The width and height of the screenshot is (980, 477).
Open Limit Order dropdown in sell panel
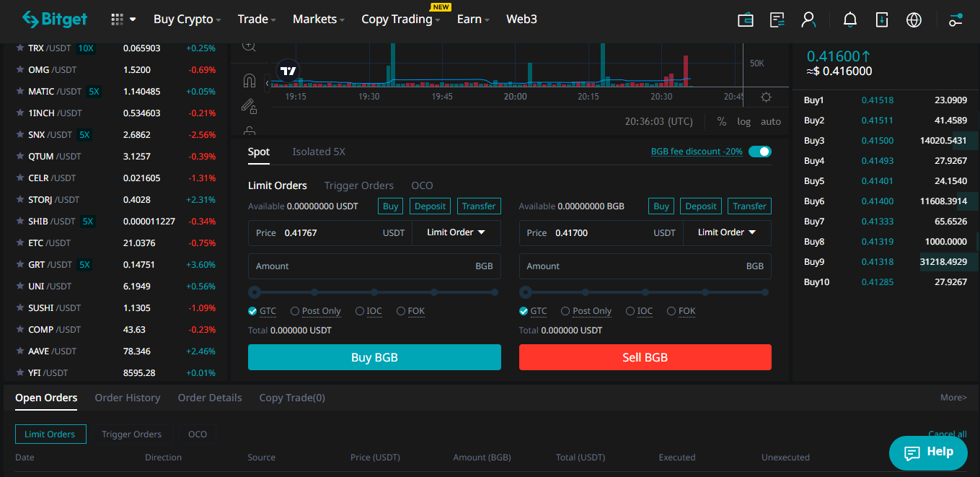[x=727, y=232]
